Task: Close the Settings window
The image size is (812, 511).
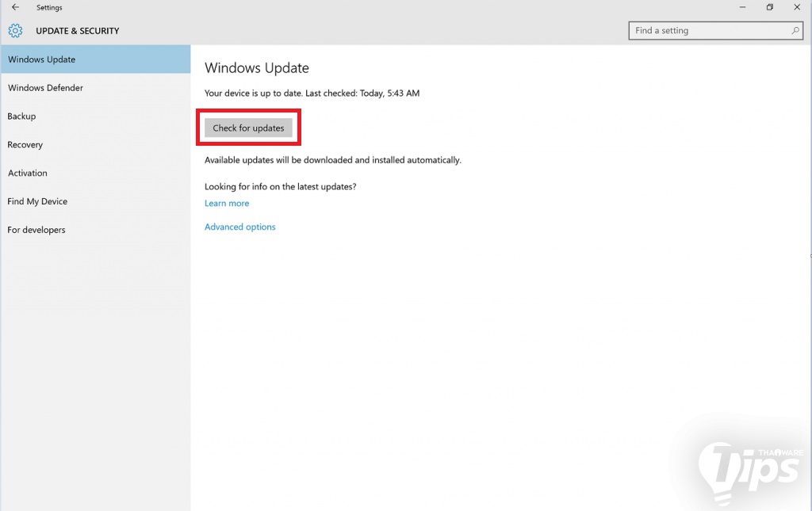Action: tap(797, 7)
